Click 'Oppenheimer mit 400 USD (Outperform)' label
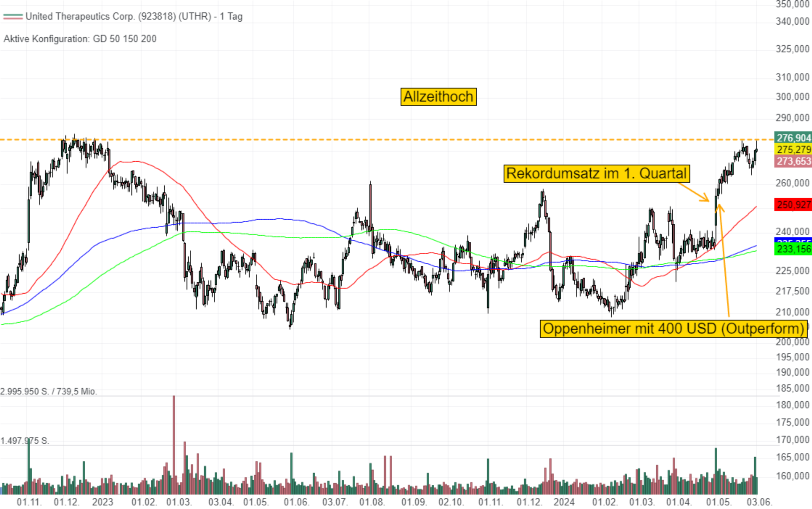The image size is (812, 509). click(x=674, y=328)
